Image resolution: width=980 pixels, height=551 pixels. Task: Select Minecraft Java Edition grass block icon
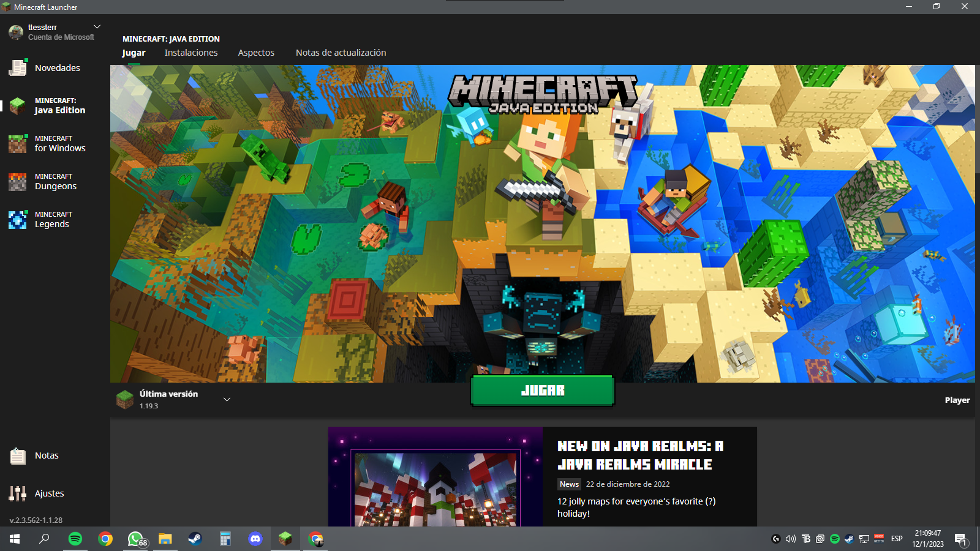(x=18, y=105)
